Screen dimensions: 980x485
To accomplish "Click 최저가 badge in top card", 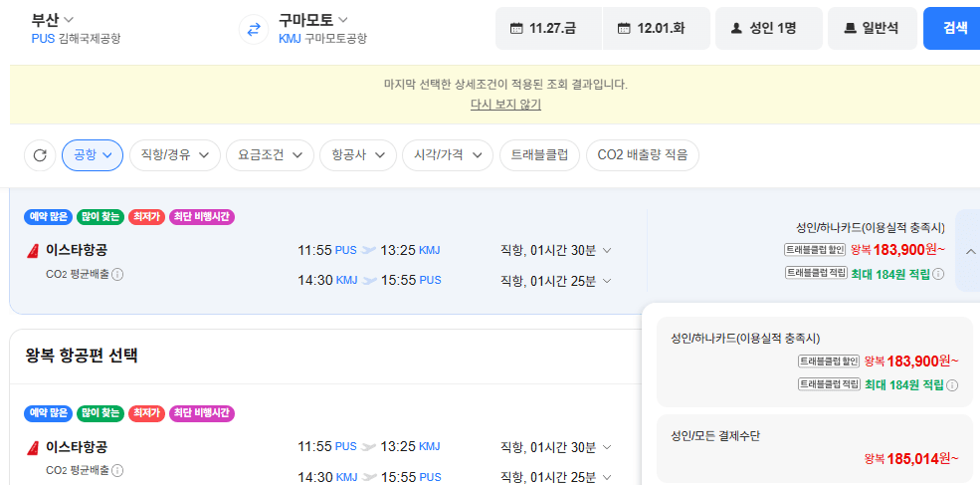I will (x=147, y=217).
